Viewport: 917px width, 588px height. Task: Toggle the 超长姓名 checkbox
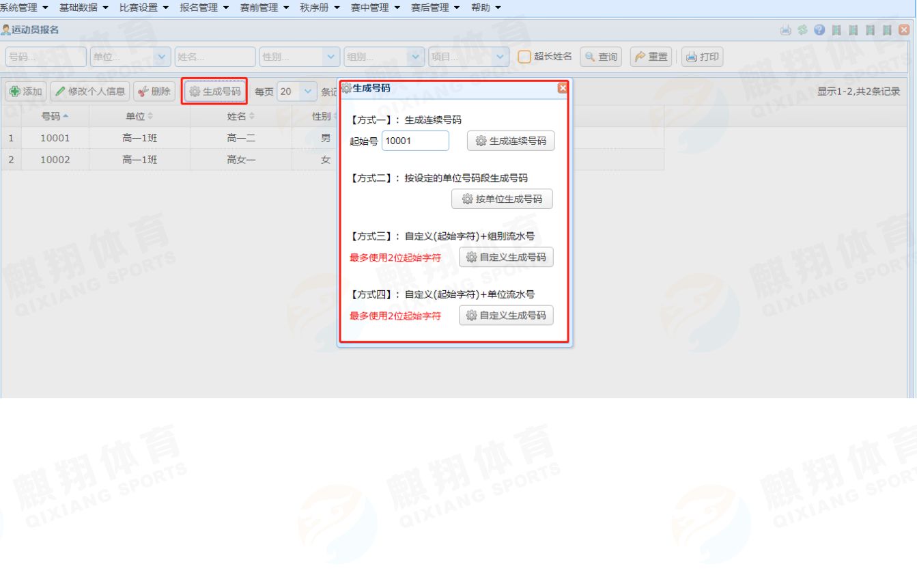pos(524,57)
